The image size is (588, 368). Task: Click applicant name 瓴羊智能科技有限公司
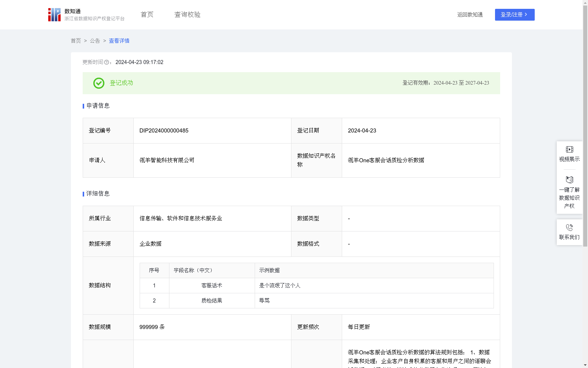coord(167,160)
